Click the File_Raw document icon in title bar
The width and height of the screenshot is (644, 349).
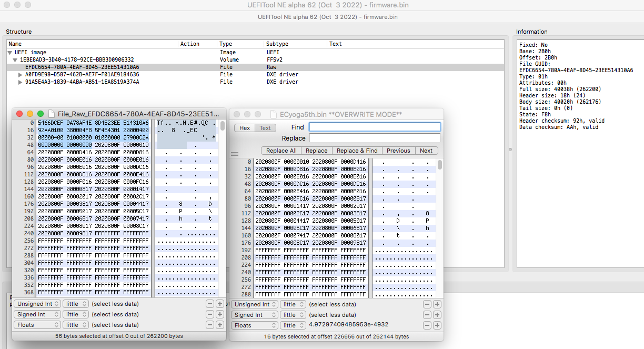(x=52, y=114)
